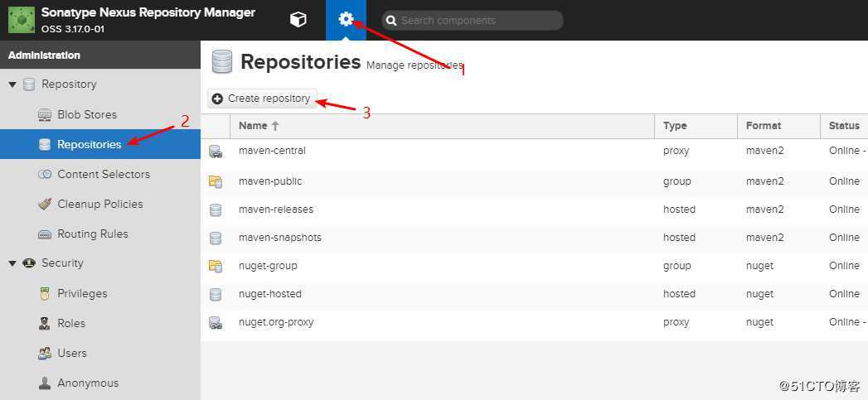Click the Repositories page heading
The image size is (868, 400).
tap(301, 61)
